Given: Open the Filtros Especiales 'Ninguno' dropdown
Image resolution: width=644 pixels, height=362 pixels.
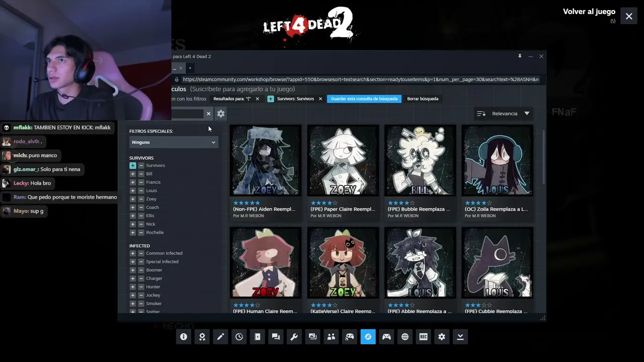Looking at the screenshot, I should pos(174,142).
